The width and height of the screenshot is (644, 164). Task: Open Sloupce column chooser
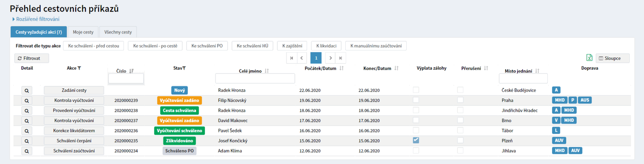tap(612, 58)
